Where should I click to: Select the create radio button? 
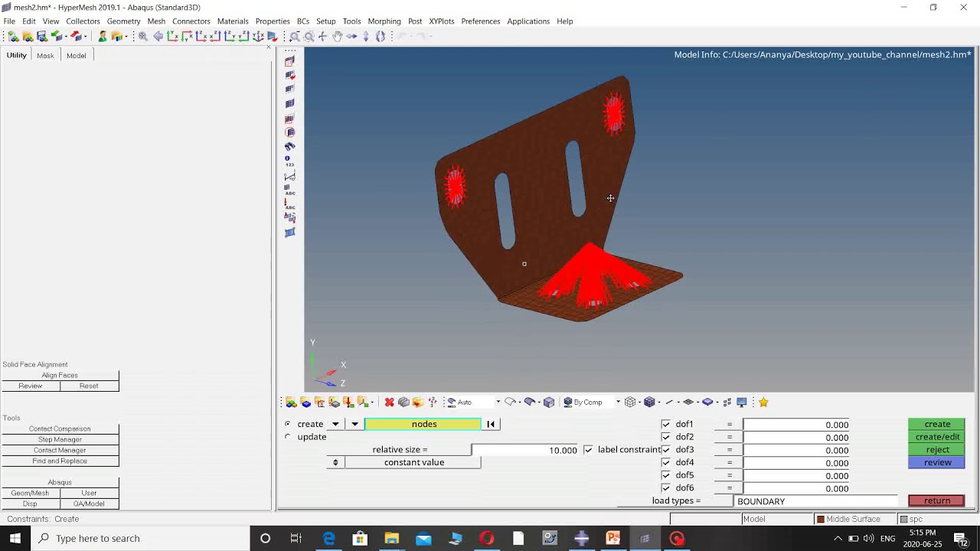point(288,424)
